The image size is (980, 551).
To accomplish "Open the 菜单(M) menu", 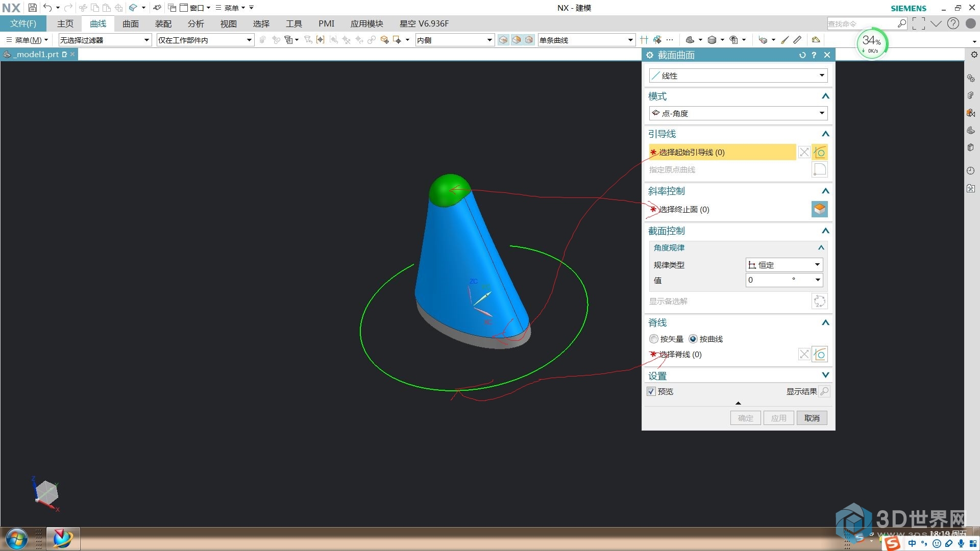I will point(27,40).
